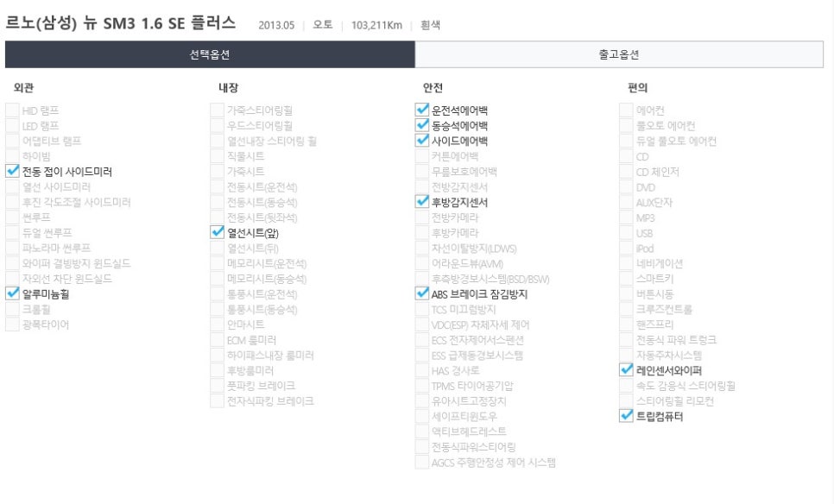Screen dimensions: 834x504
Task: Check the 에어컨 checkbox
Action: 627,110
